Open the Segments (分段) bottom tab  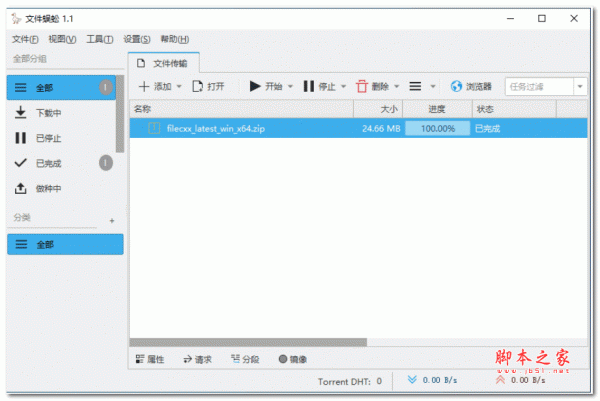pos(245,359)
